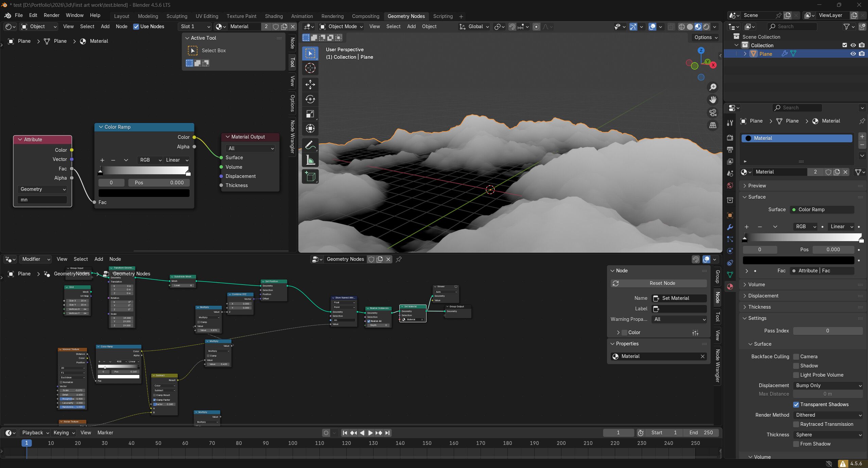Screen dimensions: 868x468
Task: Play the animation forward
Action: click(x=370, y=433)
